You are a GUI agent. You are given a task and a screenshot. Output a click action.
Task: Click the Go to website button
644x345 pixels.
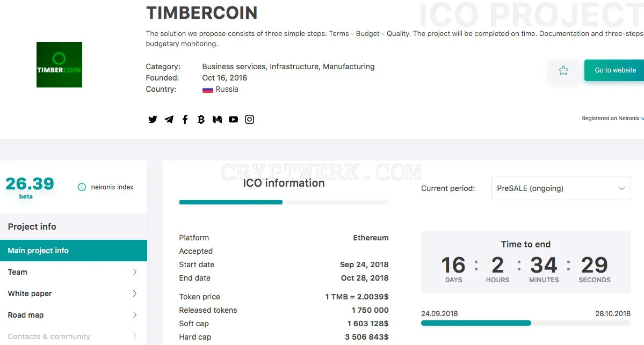point(614,70)
